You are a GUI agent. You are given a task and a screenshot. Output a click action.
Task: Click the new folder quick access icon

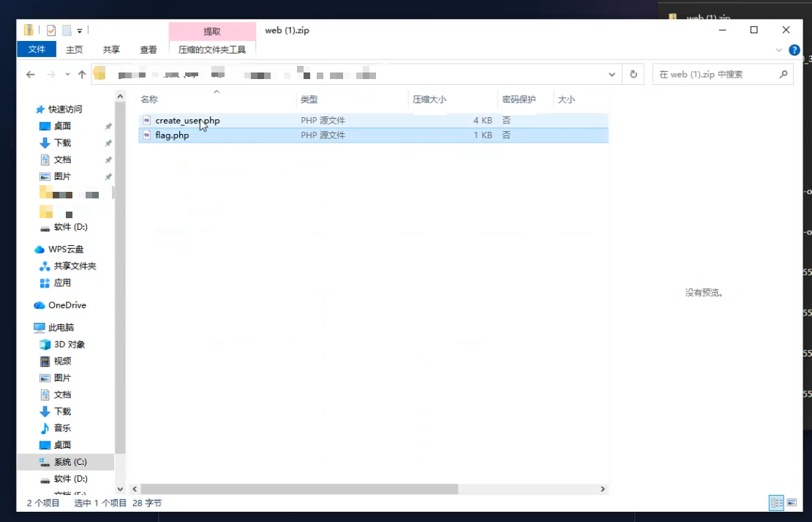click(x=67, y=31)
